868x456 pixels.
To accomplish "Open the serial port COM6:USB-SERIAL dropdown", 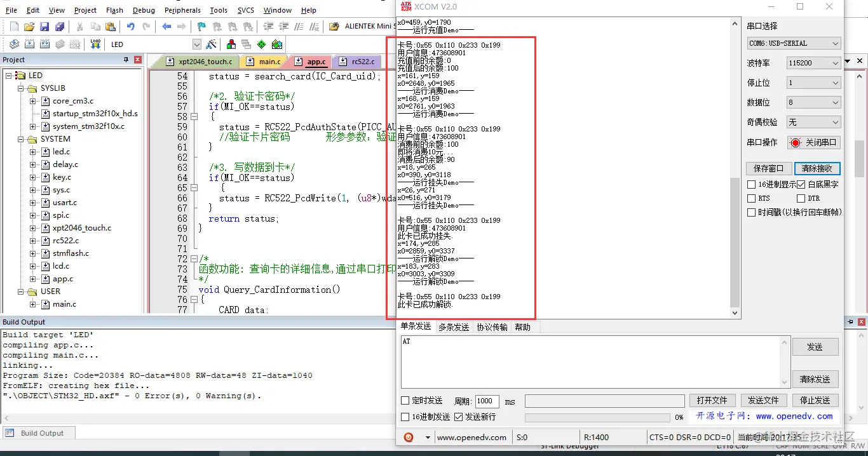I will tap(794, 43).
